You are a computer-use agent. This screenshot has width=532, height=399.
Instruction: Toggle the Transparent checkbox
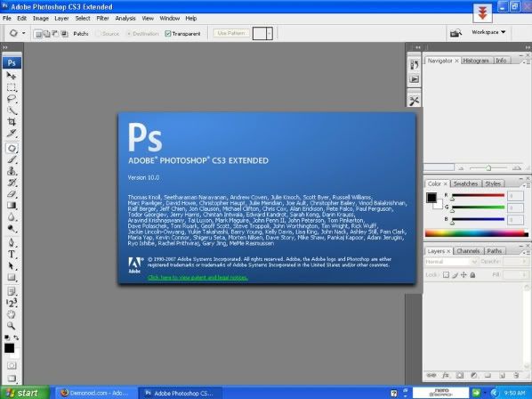[x=167, y=34]
